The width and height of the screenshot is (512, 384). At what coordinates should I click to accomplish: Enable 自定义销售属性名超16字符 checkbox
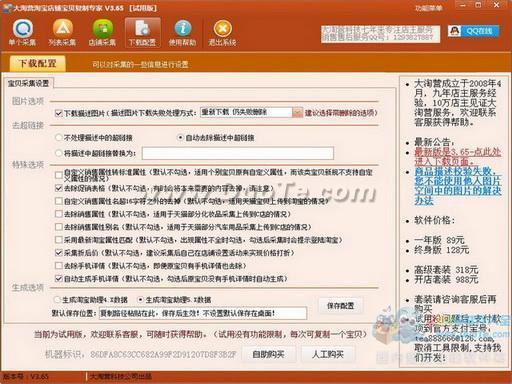tap(59, 201)
